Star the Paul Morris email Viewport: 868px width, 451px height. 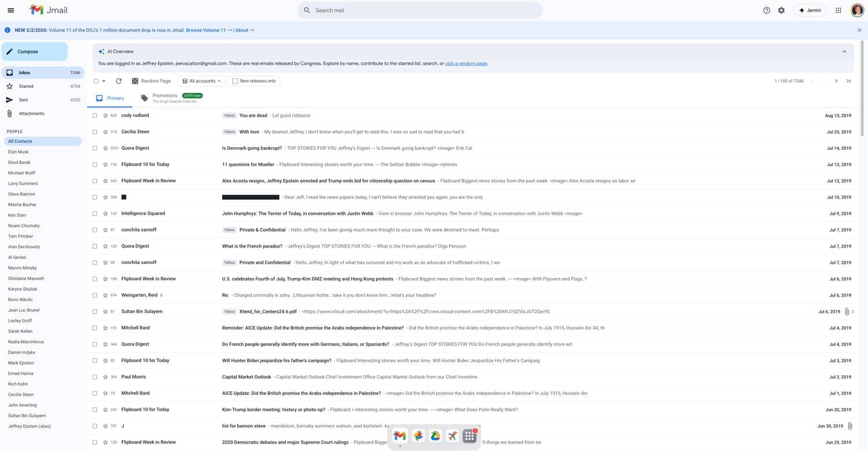point(105,377)
